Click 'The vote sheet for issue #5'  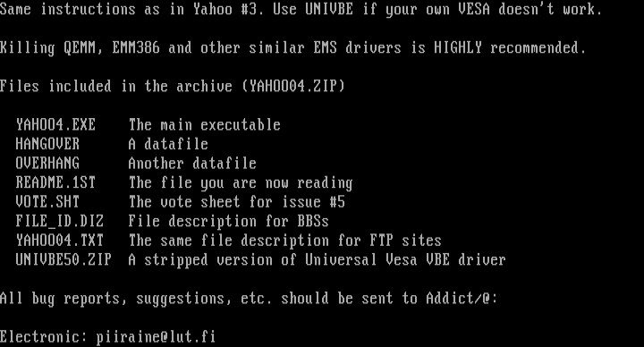click(x=236, y=201)
